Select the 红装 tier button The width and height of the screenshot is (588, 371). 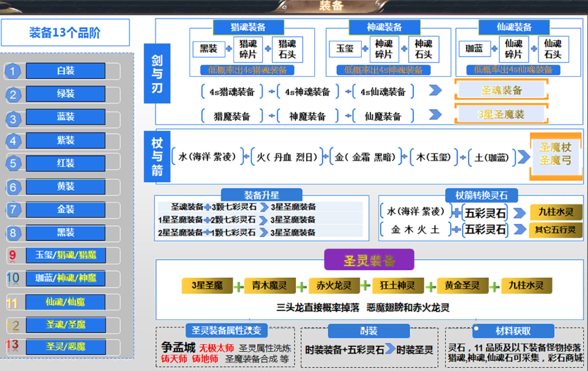66,163
